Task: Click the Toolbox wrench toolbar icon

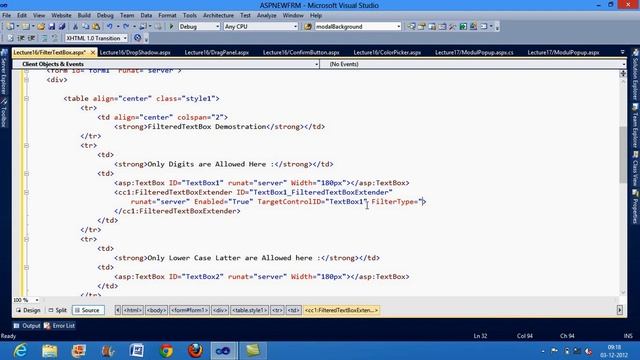Action: click(x=453, y=27)
